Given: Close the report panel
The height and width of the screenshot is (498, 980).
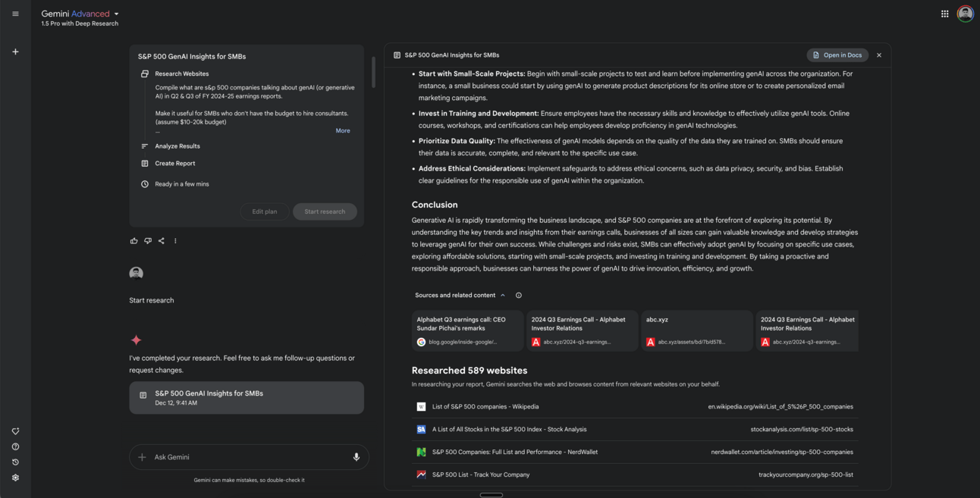Looking at the screenshot, I should coord(879,55).
